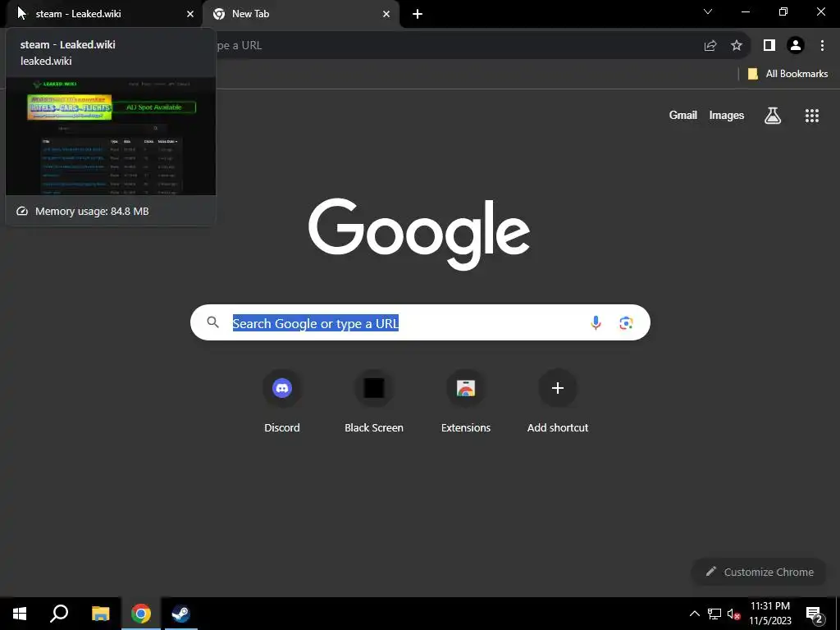The height and width of the screenshot is (630, 840).
Task: Open Steam from the taskbar
Action: click(x=181, y=614)
